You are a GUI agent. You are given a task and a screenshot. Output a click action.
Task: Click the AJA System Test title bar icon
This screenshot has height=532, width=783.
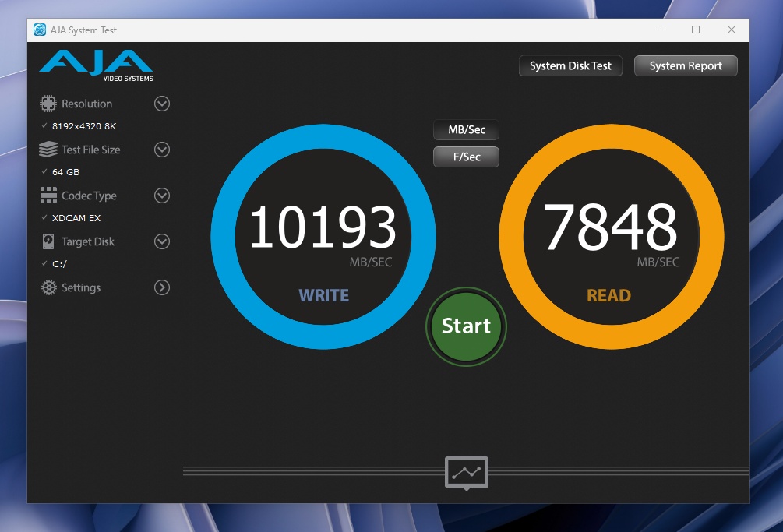40,30
